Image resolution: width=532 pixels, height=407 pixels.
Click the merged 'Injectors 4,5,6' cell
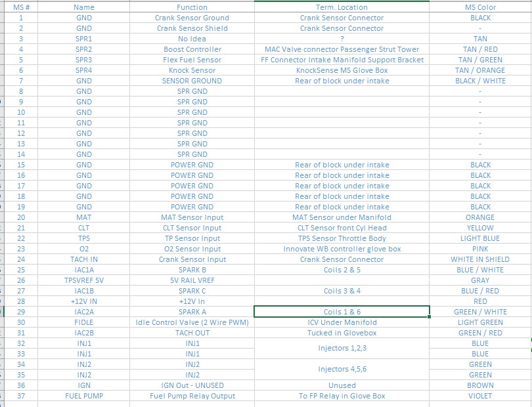pos(342,370)
